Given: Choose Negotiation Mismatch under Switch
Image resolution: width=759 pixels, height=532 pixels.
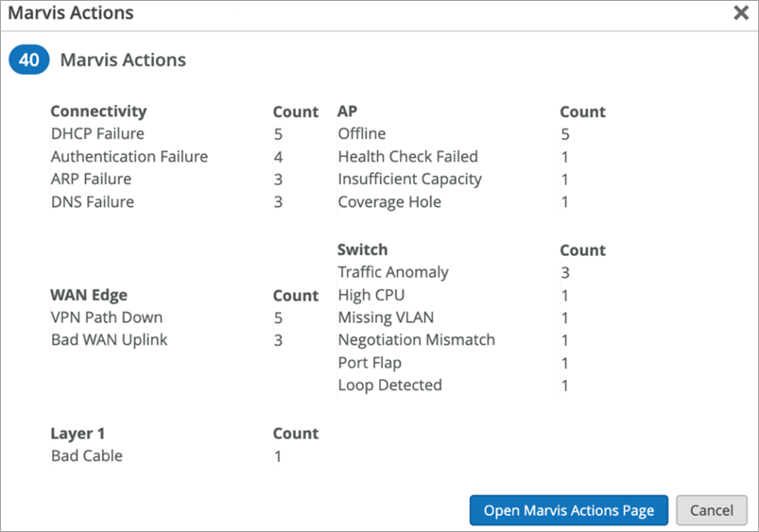Looking at the screenshot, I should (416, 340).
